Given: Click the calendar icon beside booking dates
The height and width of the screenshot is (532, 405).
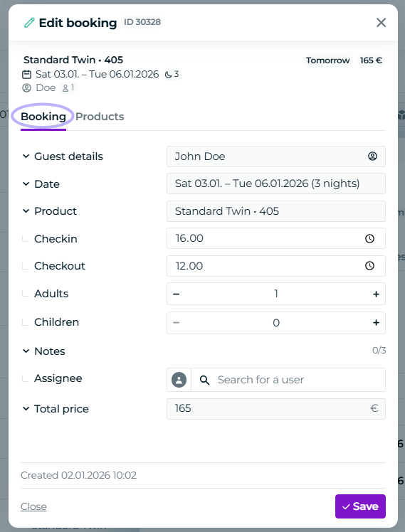Looking at the screenshot, I should (x=26, y=74).
